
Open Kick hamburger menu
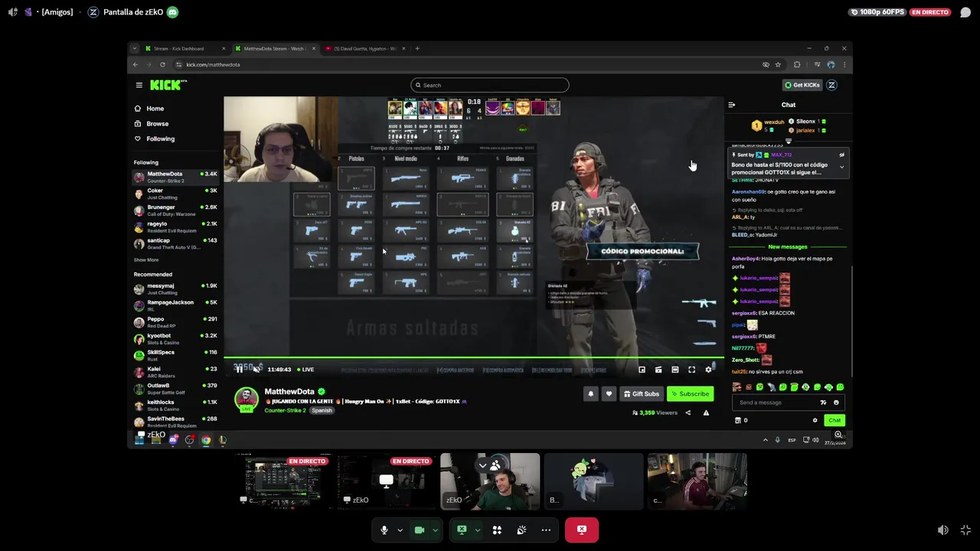(139, 85)
